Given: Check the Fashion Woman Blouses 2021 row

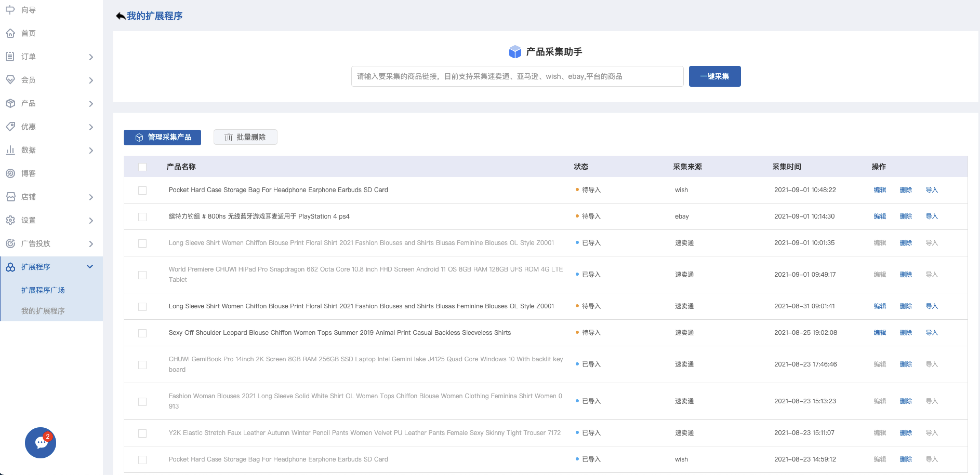Looking at the screenshot, I should (142, 401).
